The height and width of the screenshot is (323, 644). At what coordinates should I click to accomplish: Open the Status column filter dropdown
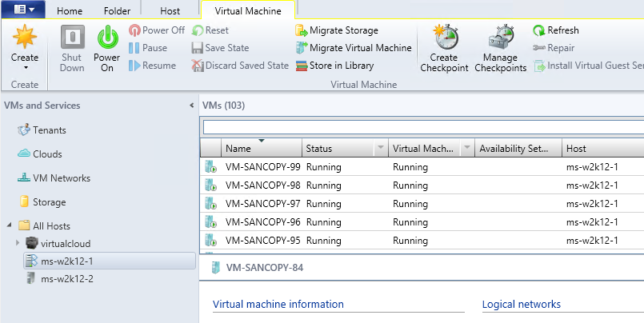[x=379, y=149]
